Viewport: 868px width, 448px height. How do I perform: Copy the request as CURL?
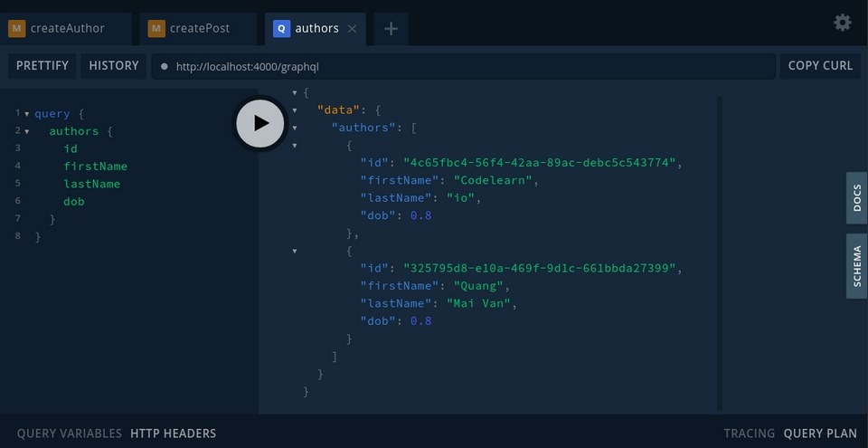point(820,66)
